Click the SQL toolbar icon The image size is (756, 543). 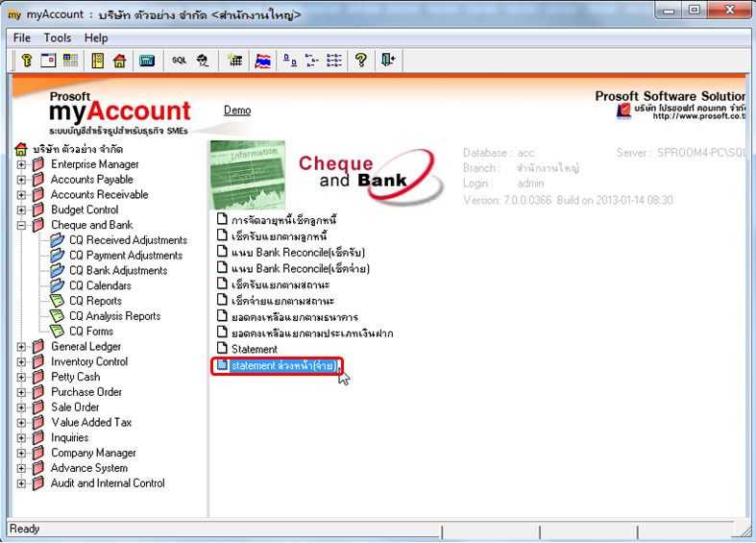click(179, 61)
